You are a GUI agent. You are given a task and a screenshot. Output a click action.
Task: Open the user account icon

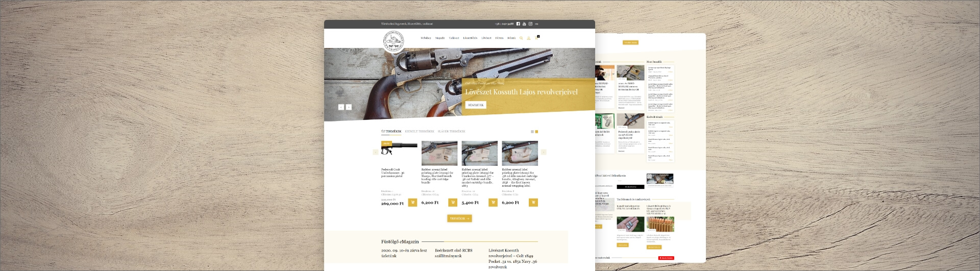click(x=528, y=38)
